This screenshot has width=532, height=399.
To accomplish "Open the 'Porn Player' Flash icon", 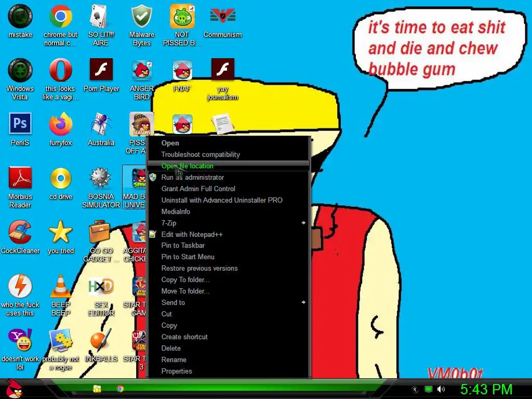I will click(101, 75).
